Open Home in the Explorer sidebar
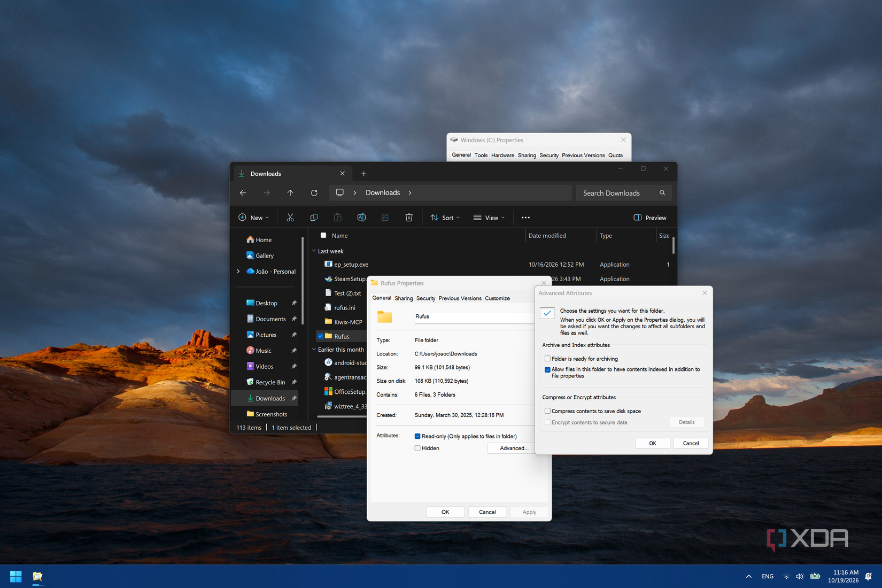 click(259, 240)
